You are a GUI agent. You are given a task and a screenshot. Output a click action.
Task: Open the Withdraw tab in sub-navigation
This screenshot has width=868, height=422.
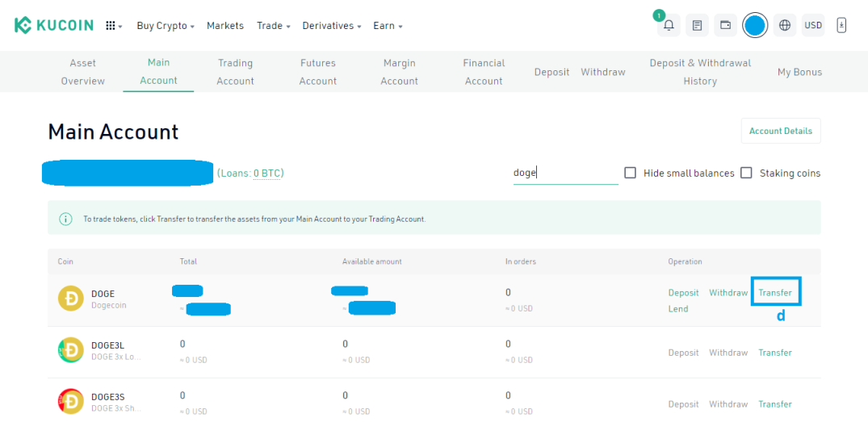603,72
